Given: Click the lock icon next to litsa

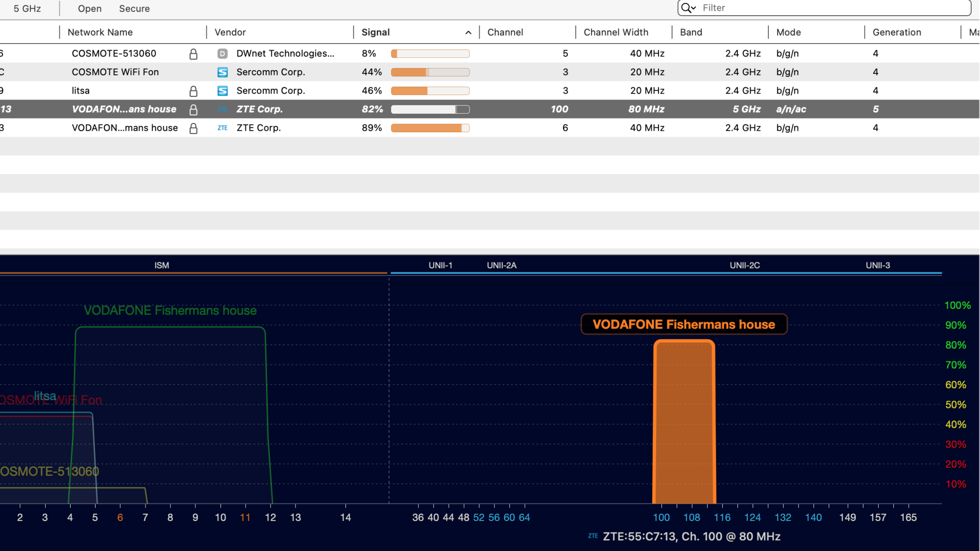Looking at the screenshot, I should (194, 91).
